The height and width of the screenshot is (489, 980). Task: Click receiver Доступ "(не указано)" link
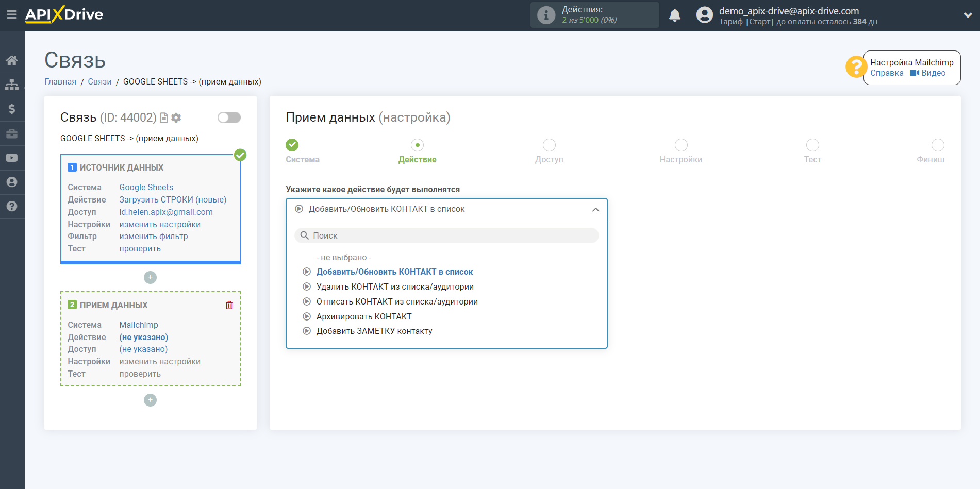pyautogui.click(x=143, y=349)
